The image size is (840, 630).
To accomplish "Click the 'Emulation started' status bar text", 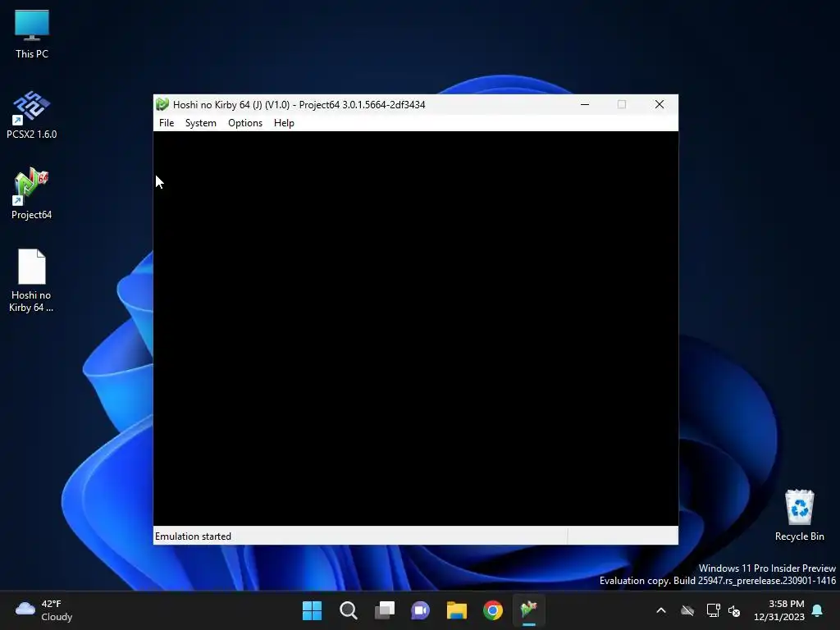I will point(193,536).
